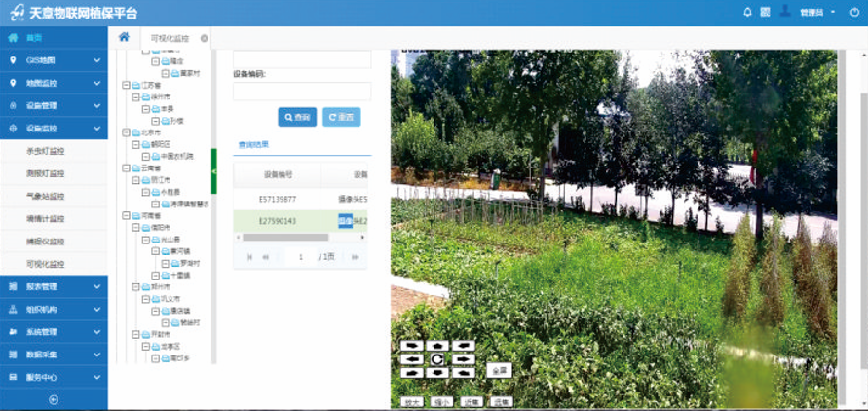Pan camera left with the left arrow
Image resolution: width=868 pixels, height=411 pixels.
(412, 359)
